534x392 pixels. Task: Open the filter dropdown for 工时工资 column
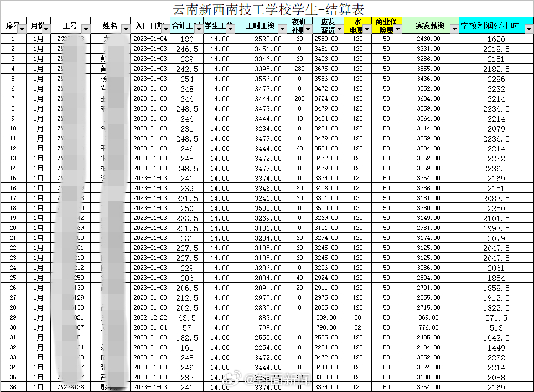pyautogui.click(x=282, y=29)
